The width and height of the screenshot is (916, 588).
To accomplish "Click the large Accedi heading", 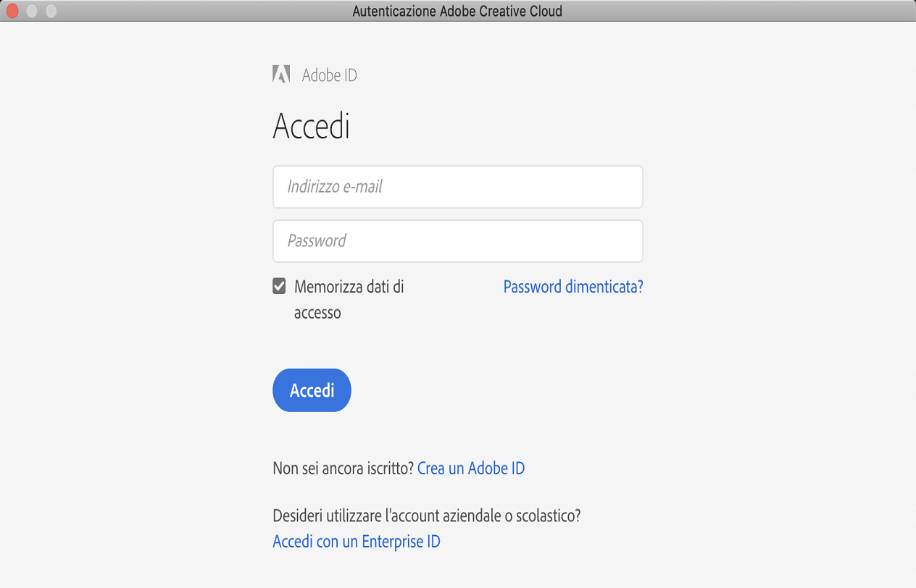I will 312,127.
